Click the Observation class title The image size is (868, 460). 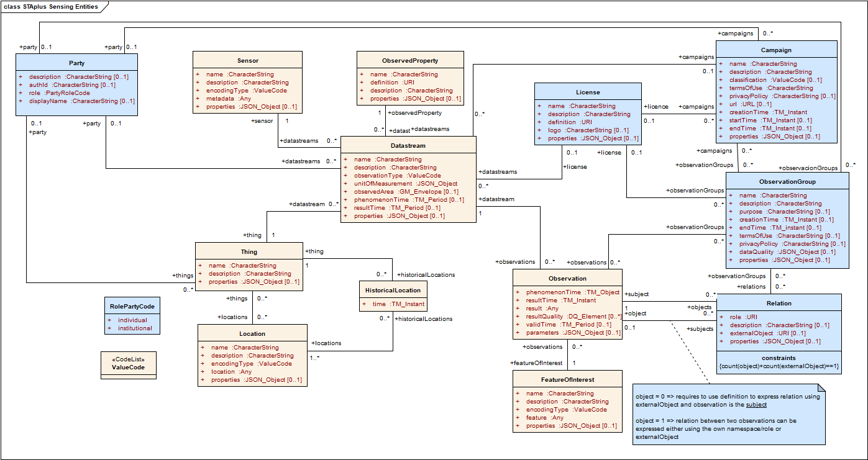pyautogui.click(x=567, y=279)
